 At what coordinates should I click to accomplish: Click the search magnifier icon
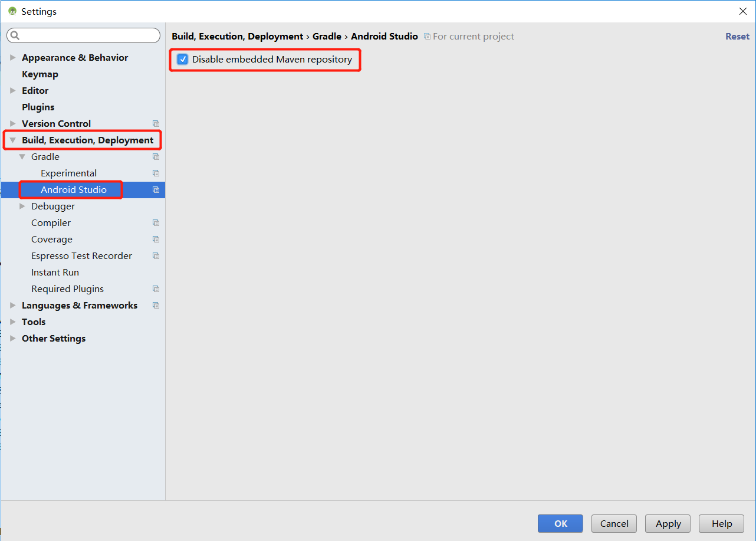[15, 35]
